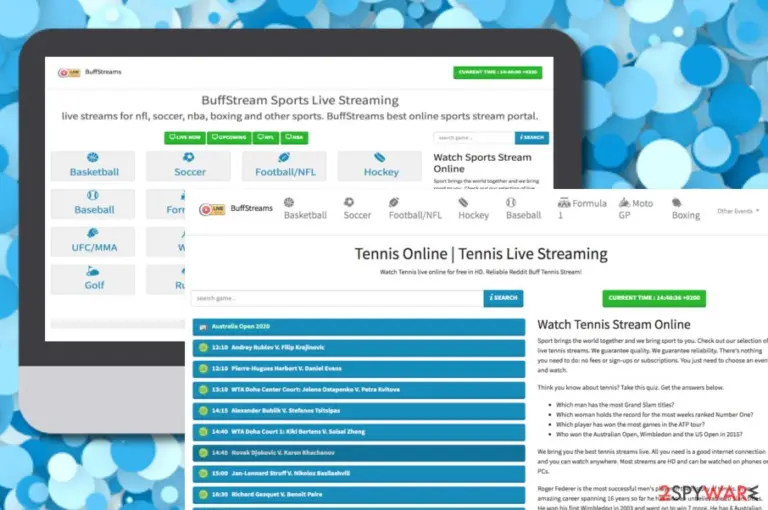Image resolution: width=768 pixels, height=510 pixels.
Task: Click the blue Search button beside tennis search
Action: coord(503,298)
